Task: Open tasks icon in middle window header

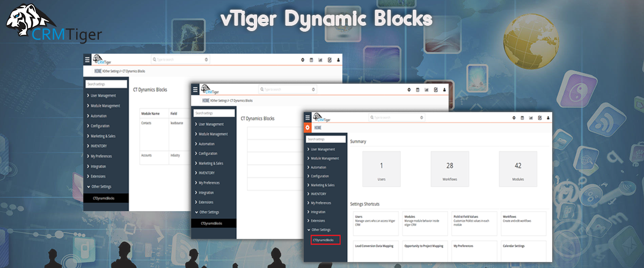Action: tap(436, 90)
